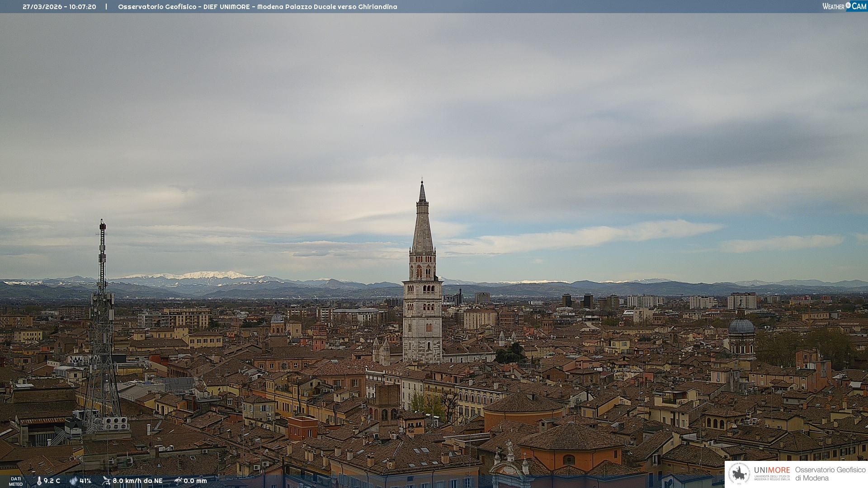This screenshot has height=488, width=868.
Task: Click the camera lens in the WeatherCam logo
Action: coord(848,5)
